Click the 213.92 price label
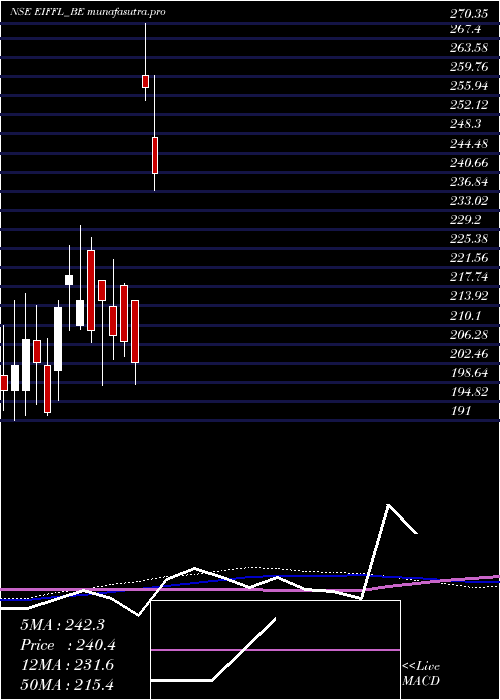This screenshot has height=700, width=500. (468, 296)
